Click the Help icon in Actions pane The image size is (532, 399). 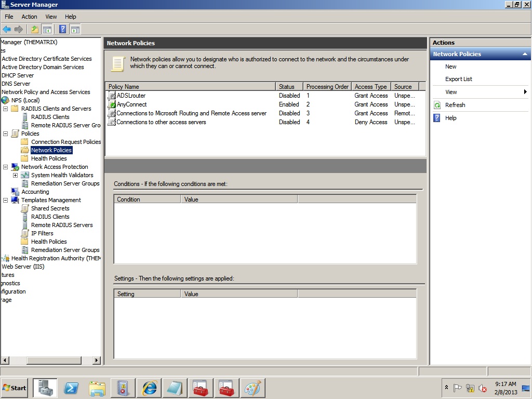click(437, 118)
